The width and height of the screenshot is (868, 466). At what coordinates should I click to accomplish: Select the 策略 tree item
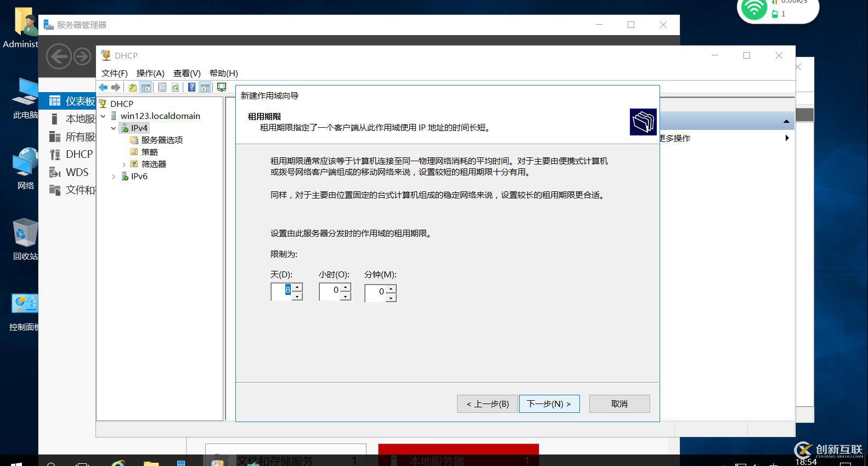149,152
